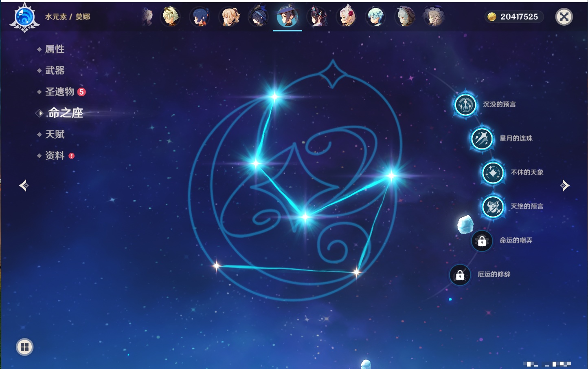Select the black-haired character with teal hair ornaments
This screenshot has width=588, height=369.
[x=317, y=17]
